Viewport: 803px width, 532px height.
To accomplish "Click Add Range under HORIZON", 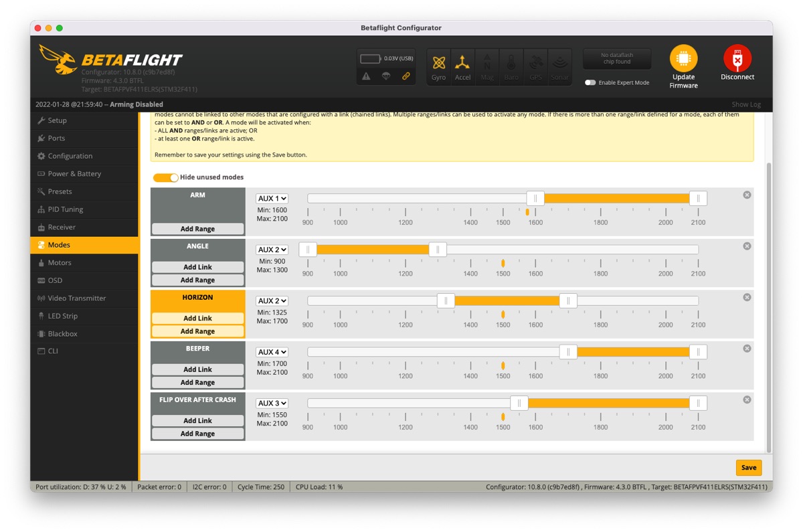I will [x=197, y=331].
